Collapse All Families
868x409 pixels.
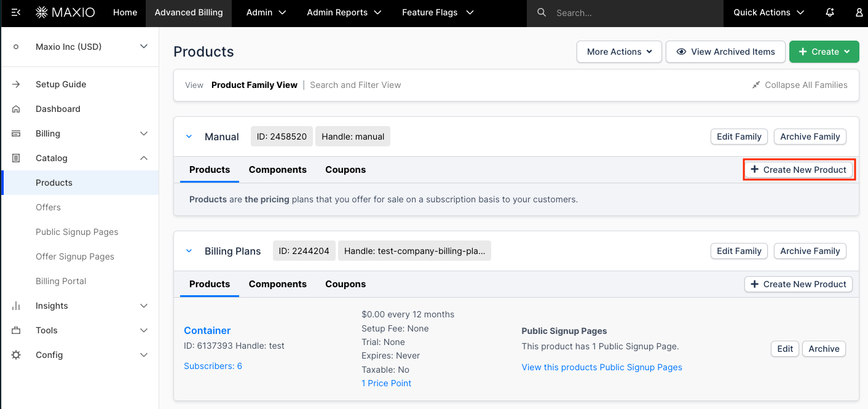pyautogui.click(x=799, y=85)
